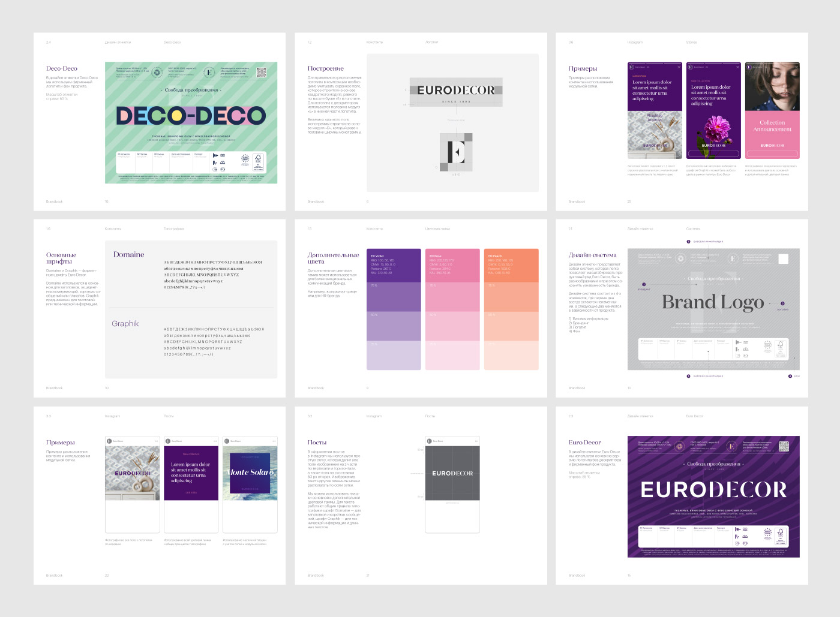
Task: Open the three-dot menu on the vase photo post
Action: click(x=157, y=441)
